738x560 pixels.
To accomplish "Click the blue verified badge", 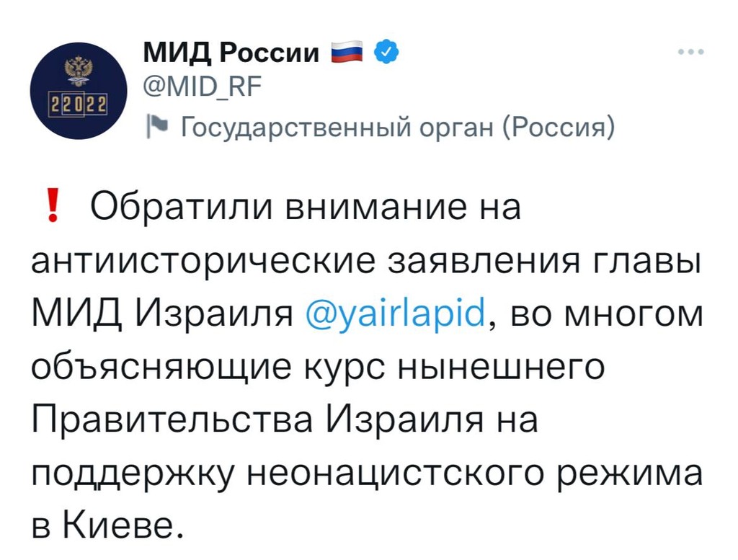I will [386, 51].
